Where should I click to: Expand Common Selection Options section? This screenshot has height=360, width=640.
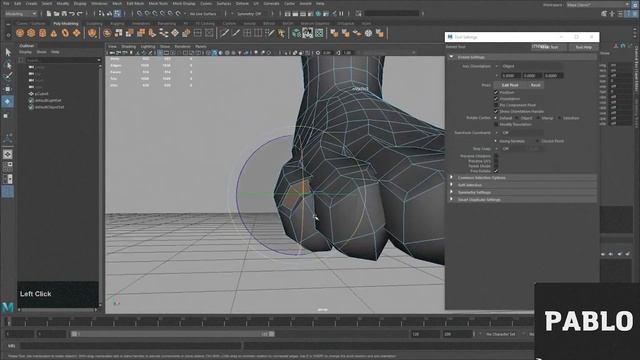[452, 178]
